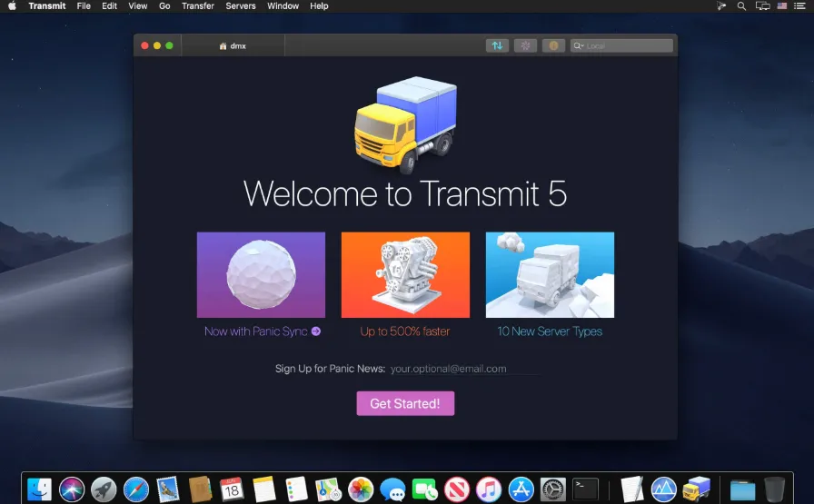Open the Trash in the Dock
Screen dimensions: 814x504
[775, 489]
